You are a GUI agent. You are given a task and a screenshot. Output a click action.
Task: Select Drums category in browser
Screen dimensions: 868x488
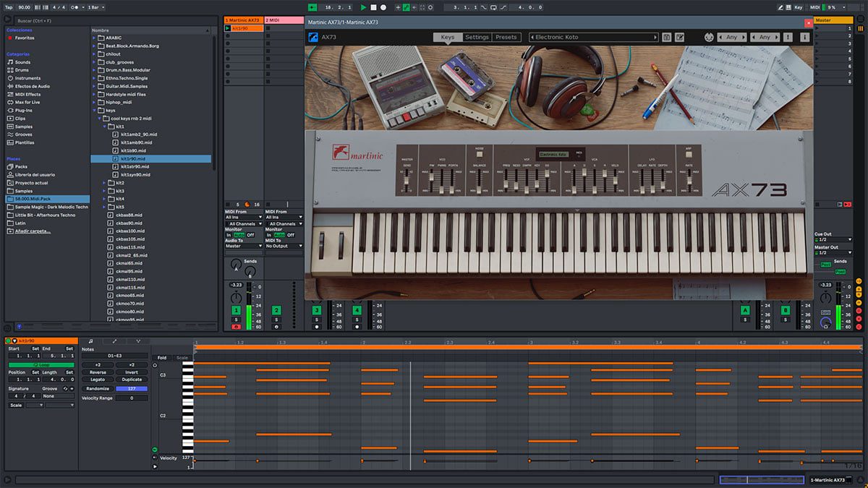(22, 70)
